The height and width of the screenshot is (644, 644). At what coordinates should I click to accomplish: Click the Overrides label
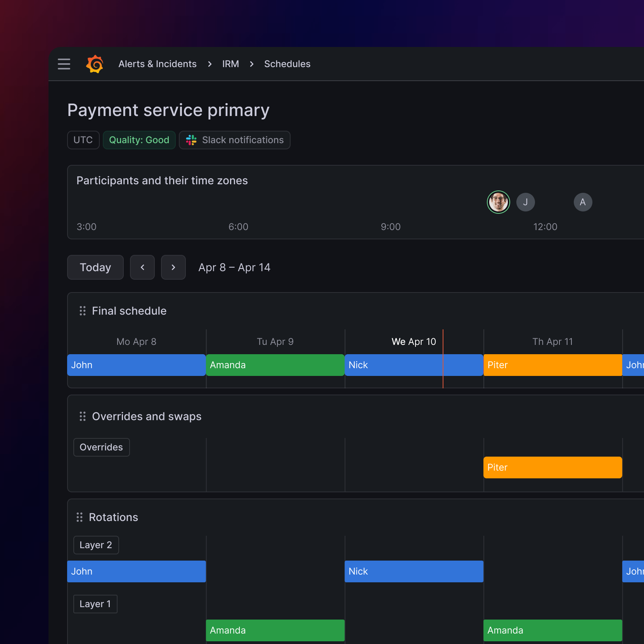[102, 447]
